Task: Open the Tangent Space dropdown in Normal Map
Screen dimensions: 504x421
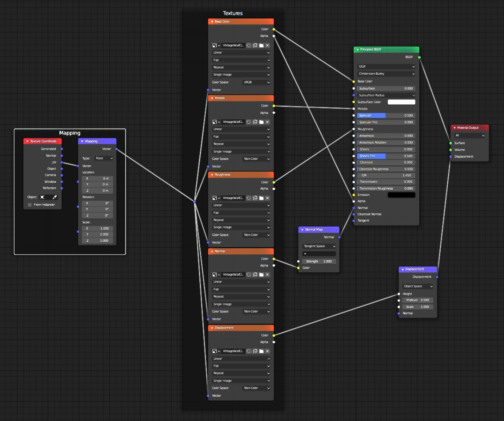Action: 319,246
